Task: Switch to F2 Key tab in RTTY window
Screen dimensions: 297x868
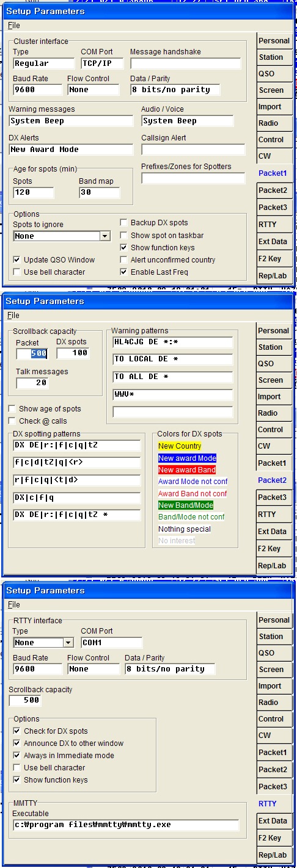Action: pyautogui.click(x=274, y=838)
